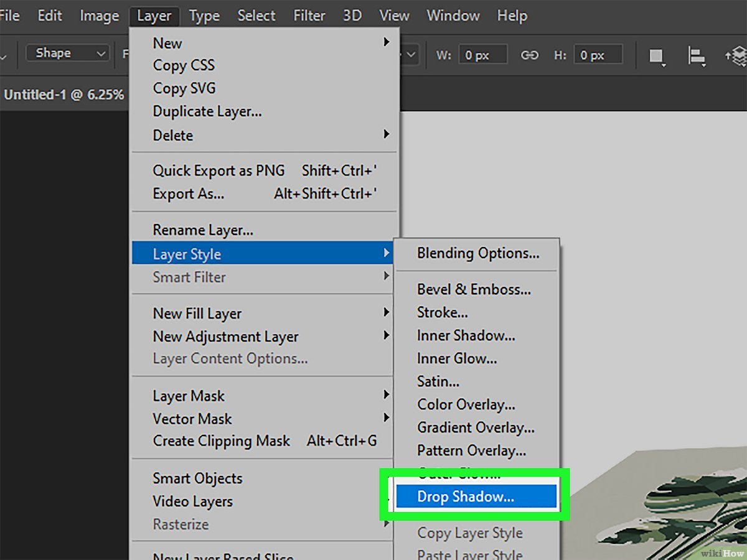
Task: Click the W width input field
Action: [483, 55]
